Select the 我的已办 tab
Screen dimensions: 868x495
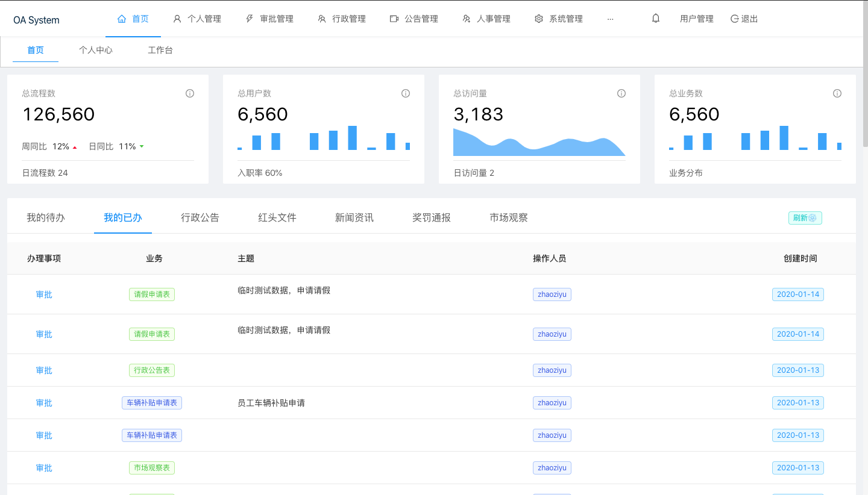(123, 217)
